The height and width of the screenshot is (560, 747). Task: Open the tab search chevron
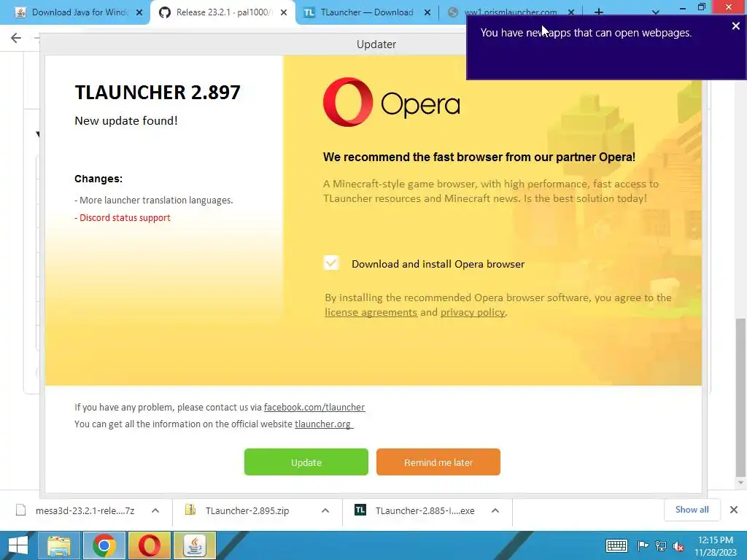pyautogui.click(x=656, y=12)
